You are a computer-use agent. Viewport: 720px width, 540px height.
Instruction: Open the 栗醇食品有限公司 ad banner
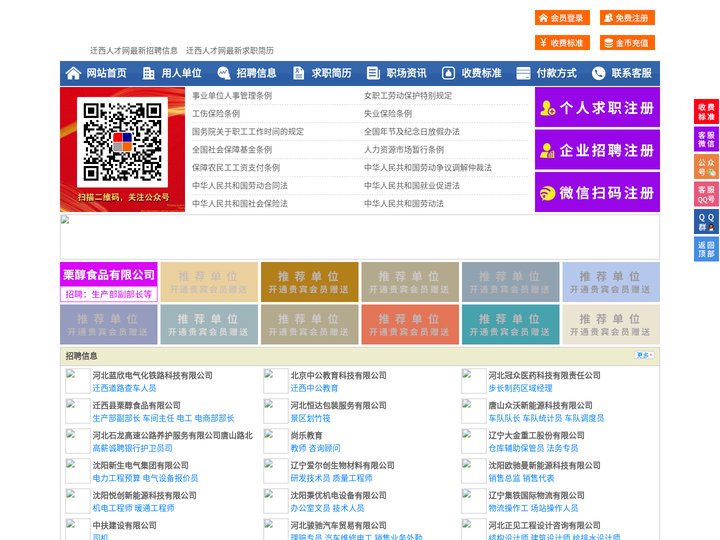(x=109, y=282)
